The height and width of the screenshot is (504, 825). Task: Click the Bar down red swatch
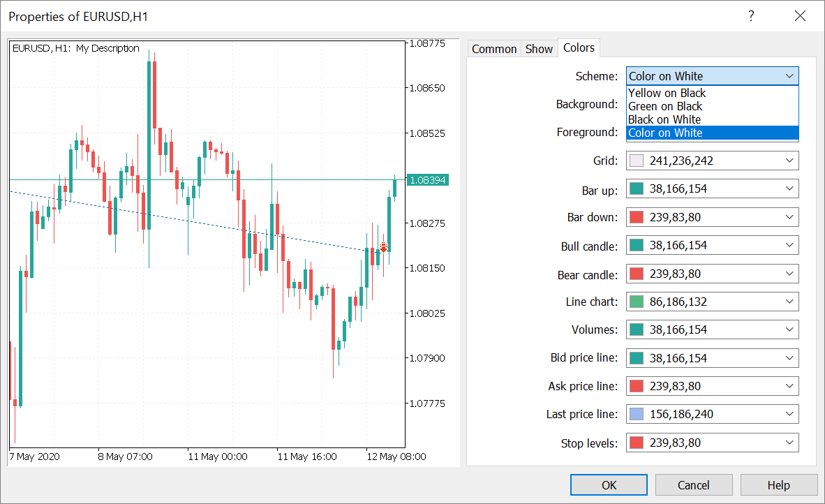tap(636, 217)
